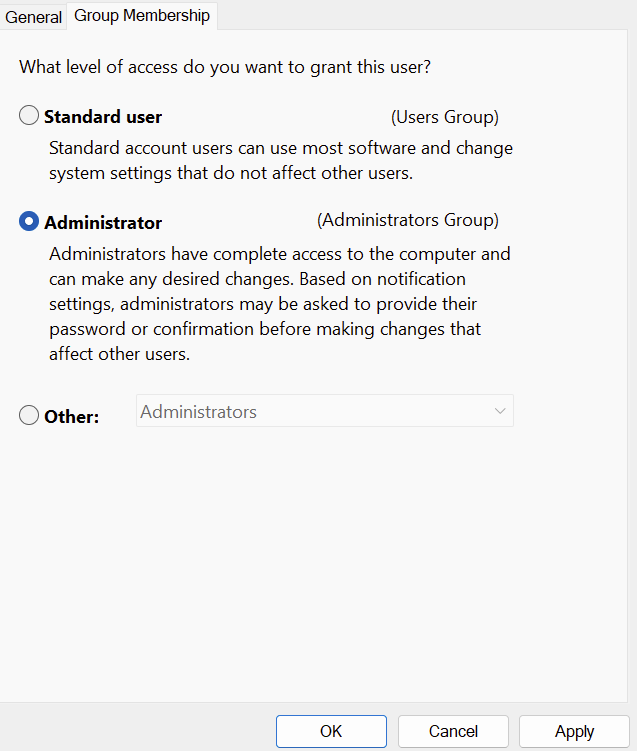Choose the Administrator radio button
The image size is (637, 751).
point(29,222)
